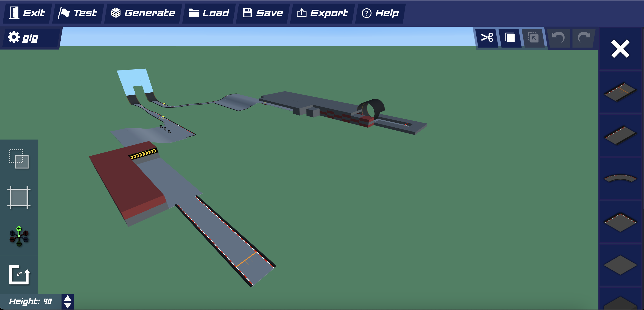644x310 pixels.
Task: Undo the last edit
Action: coord(558,38)
